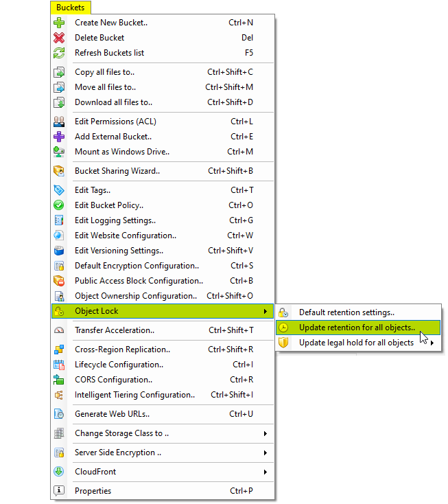Image resolution: width=448 pixels, height=504 pixels.
Task: Select Transfer Acceleration.. menu entry
Action: click(x=163, y=330)
